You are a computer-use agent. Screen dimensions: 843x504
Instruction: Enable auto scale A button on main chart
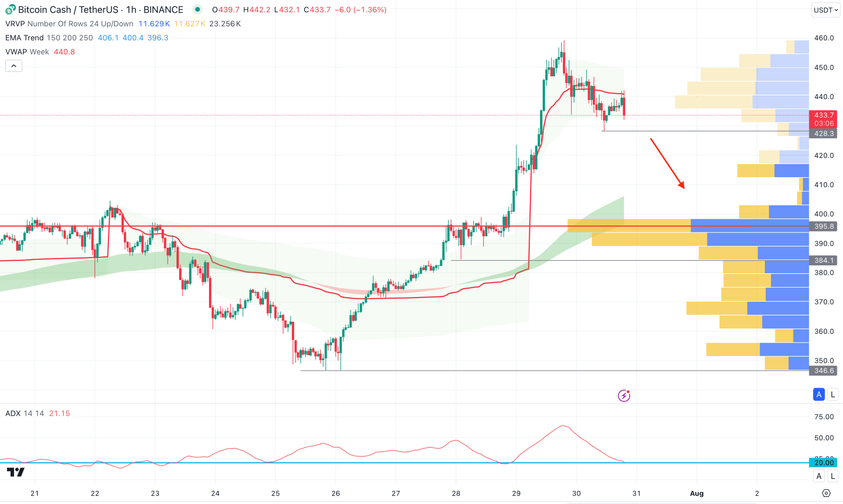818,394
